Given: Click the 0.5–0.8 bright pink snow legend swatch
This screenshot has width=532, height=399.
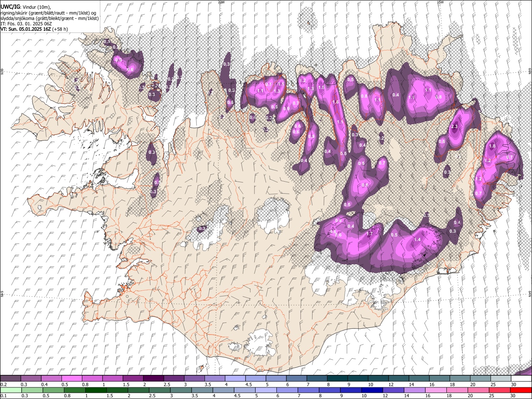Looking at the screenshot, I should [x=72, y=379].
